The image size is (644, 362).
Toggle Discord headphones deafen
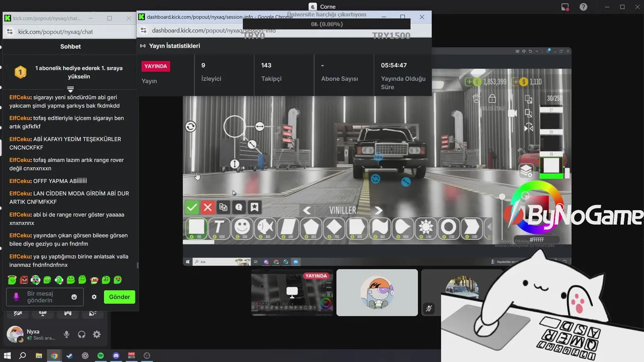click(x=82, y=334)
